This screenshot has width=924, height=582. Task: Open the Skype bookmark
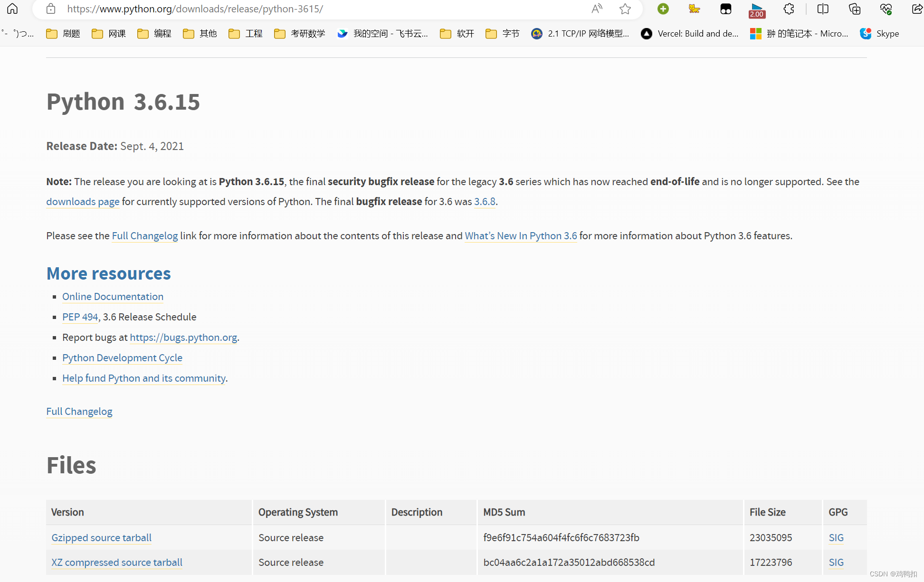879,33
